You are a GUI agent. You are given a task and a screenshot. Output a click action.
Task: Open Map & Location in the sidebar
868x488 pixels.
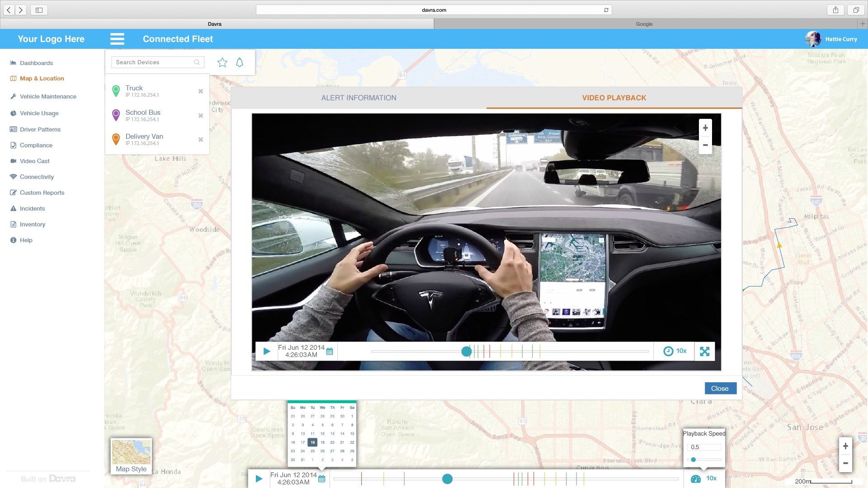[x=37, y=78]
